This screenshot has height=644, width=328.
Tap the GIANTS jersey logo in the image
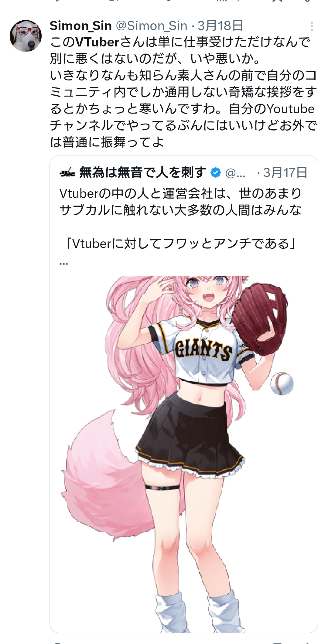click(x=203, y=350)
